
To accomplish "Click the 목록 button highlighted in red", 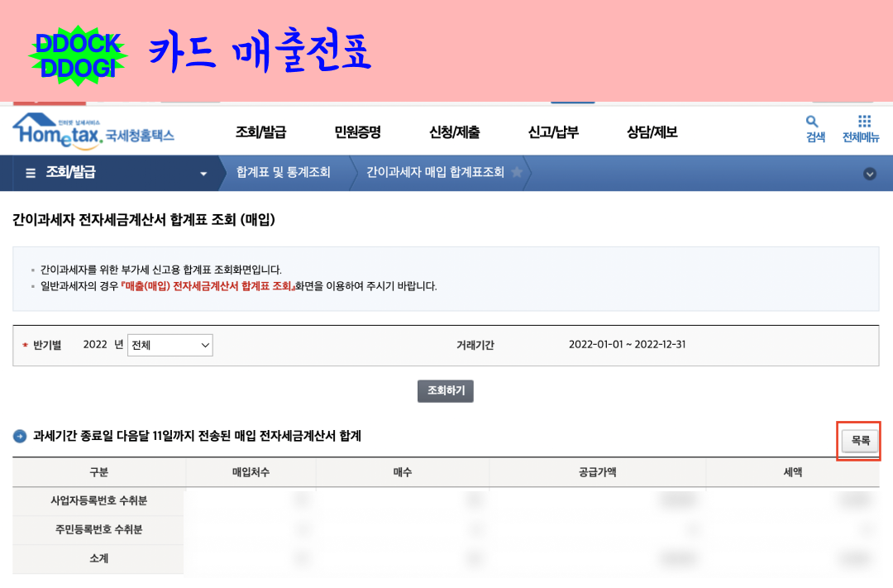I will pyautogui.click(x=858, y=441).
